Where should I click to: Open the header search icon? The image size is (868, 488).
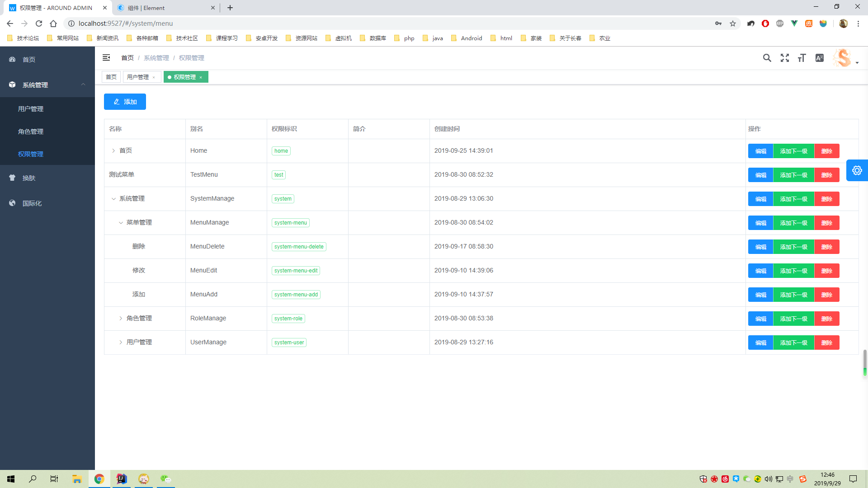pos(767,58)
